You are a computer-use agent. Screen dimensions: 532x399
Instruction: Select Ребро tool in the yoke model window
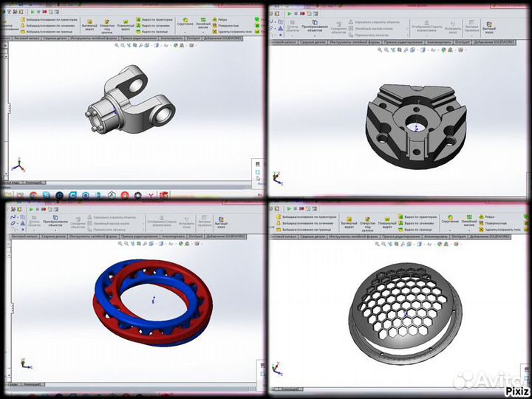click(x=214, y=20)
